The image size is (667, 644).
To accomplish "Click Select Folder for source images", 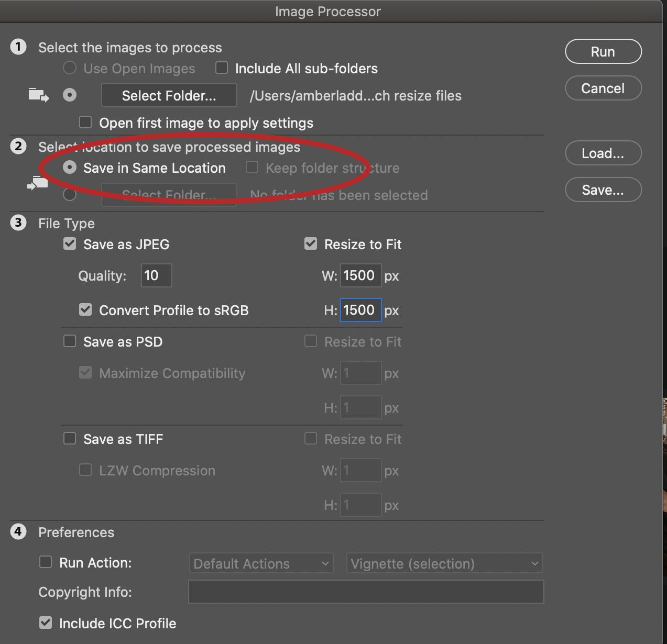I will [169, 96].
